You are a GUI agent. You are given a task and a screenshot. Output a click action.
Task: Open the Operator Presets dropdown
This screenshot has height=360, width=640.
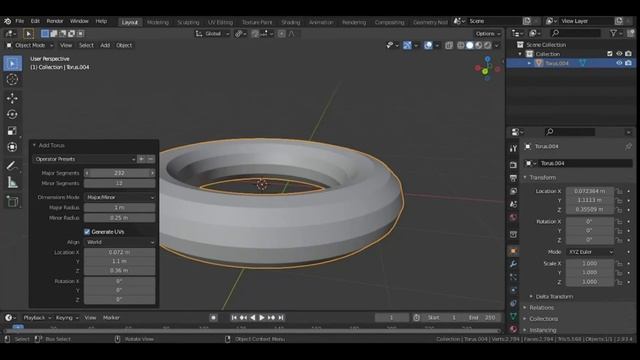tap(84, 159)
